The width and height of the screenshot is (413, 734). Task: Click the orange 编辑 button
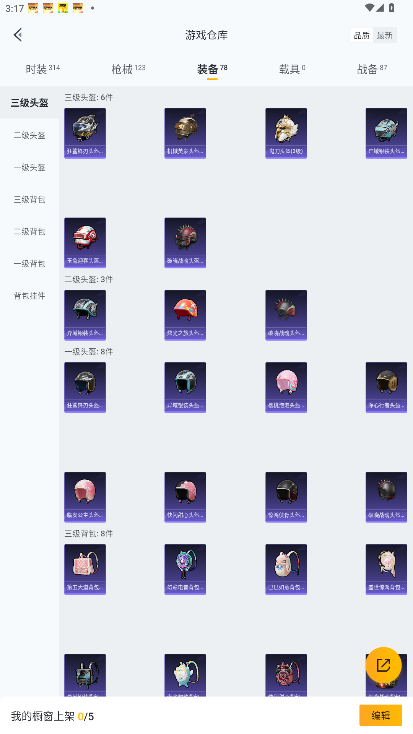pos(381,715)
